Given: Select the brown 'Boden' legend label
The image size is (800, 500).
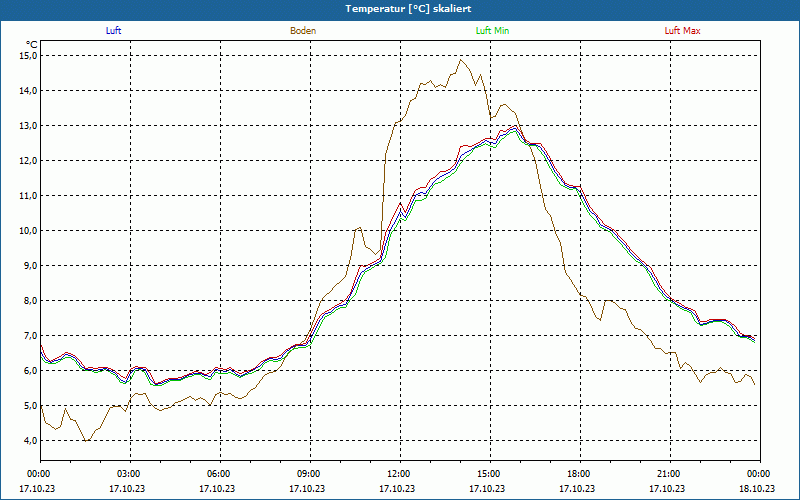Looking at the screenshot, I should click(303, 31).
